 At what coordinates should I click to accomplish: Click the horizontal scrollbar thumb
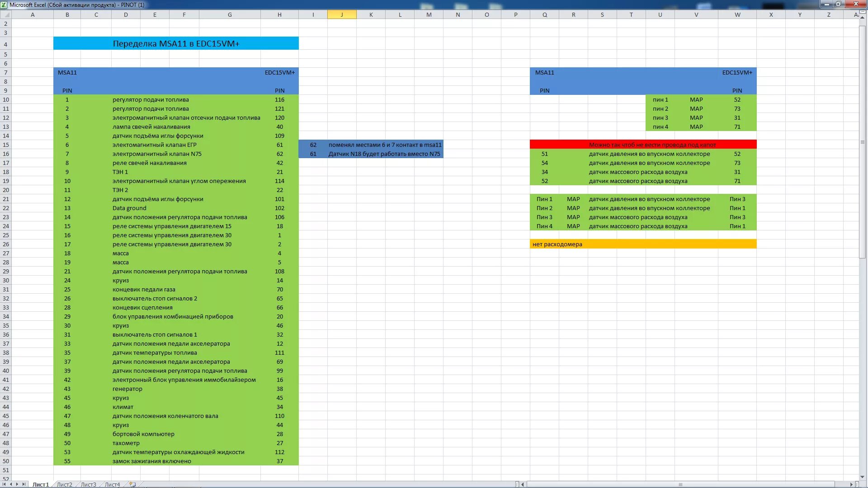[680, 484]
